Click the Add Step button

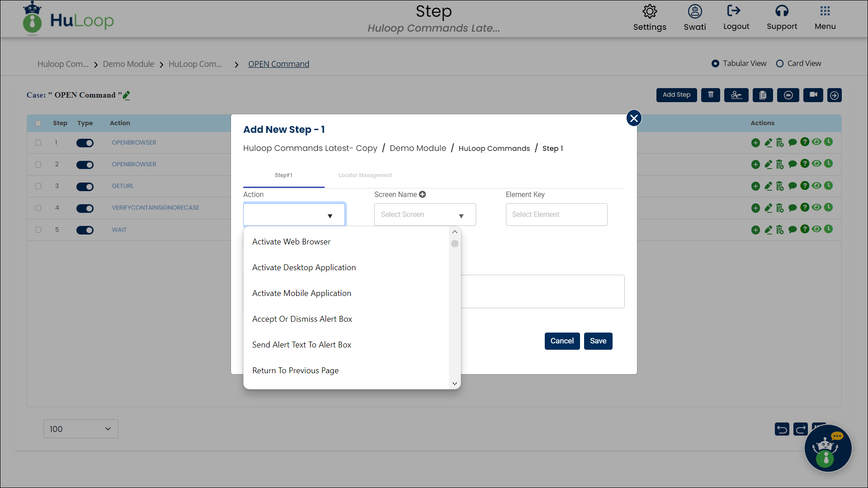(676, 95)
